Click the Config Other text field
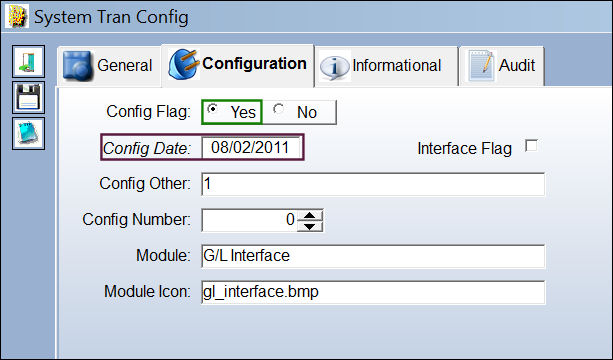The height and width of the screenshot is (360, 613). (373, 184)
